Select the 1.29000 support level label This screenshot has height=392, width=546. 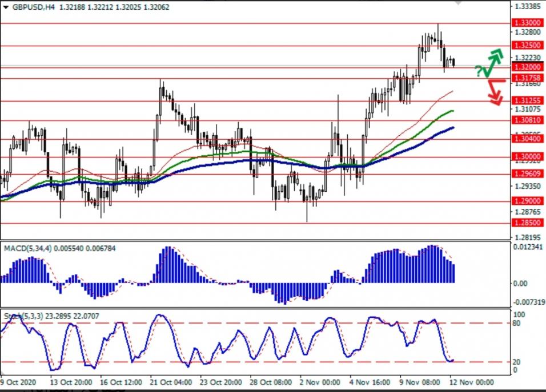pyautogui.click(x=528, y=201)
